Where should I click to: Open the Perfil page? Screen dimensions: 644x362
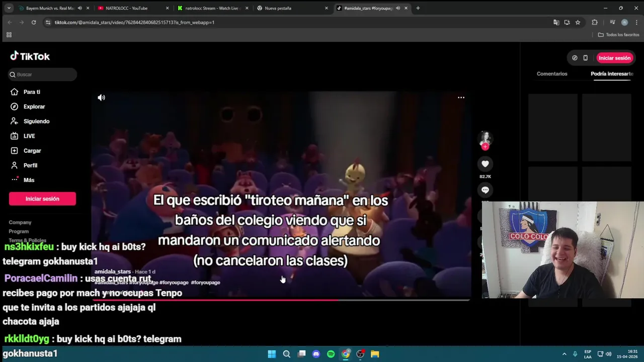click(24, 165)
